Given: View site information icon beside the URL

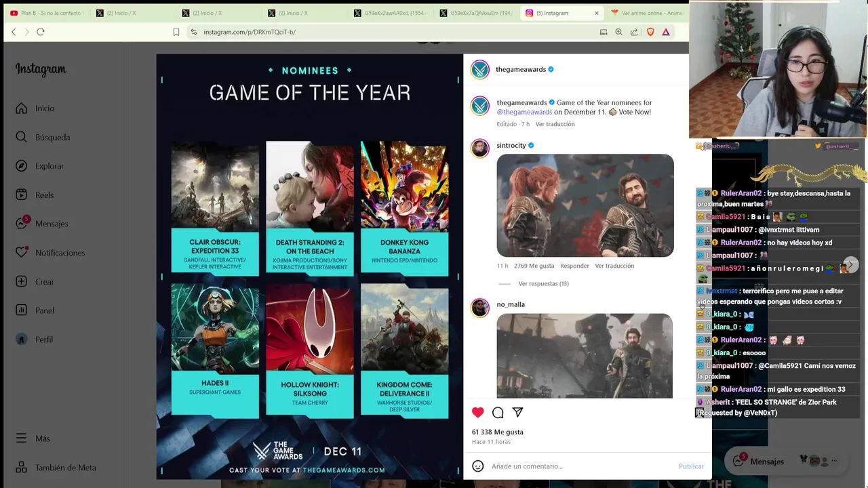Looking at the screenshot, I should [x=194, y=32].
